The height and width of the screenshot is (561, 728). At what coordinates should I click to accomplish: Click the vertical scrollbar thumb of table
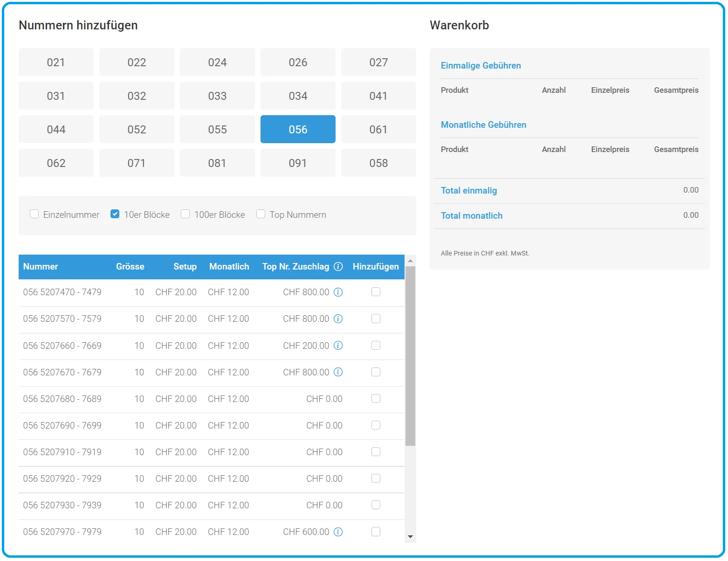pyautogui.click(x=410, y=356)
